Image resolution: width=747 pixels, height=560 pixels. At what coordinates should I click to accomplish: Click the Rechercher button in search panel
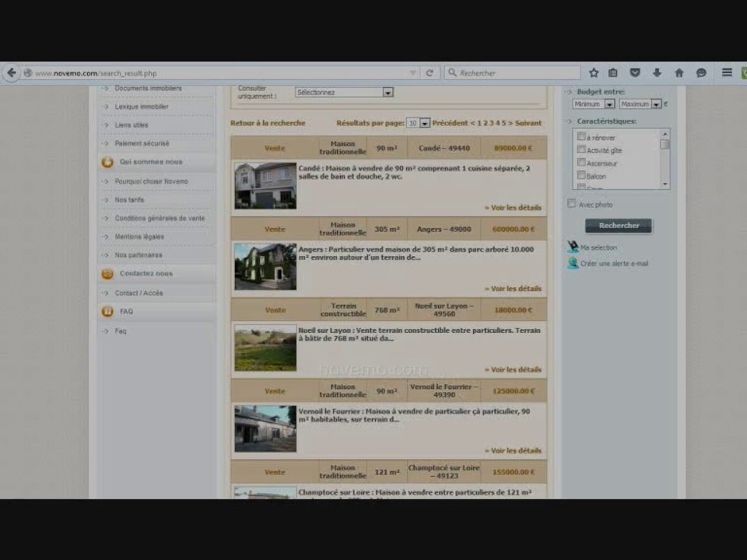pos(619,226)
